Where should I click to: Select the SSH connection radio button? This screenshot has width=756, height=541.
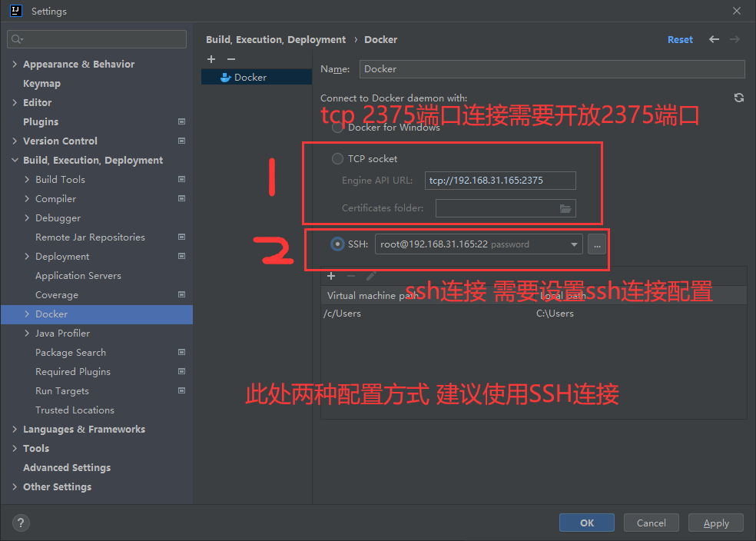click(337, 244)
